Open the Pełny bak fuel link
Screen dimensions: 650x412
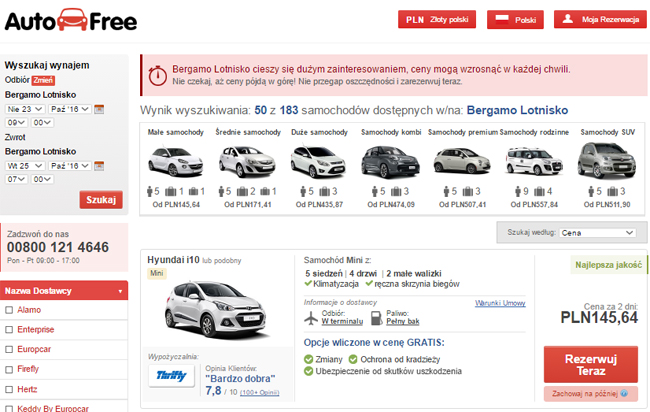tap(403, 322)
